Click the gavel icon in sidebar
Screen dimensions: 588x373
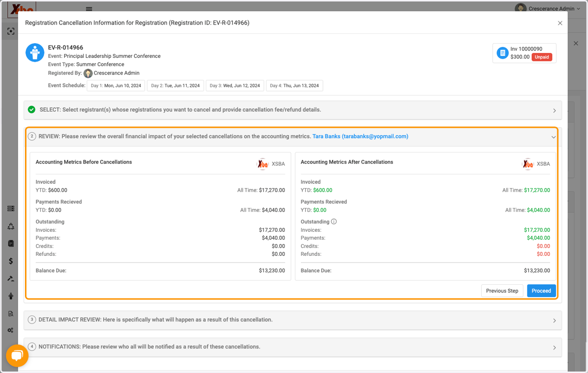click(x=11, y=278)
